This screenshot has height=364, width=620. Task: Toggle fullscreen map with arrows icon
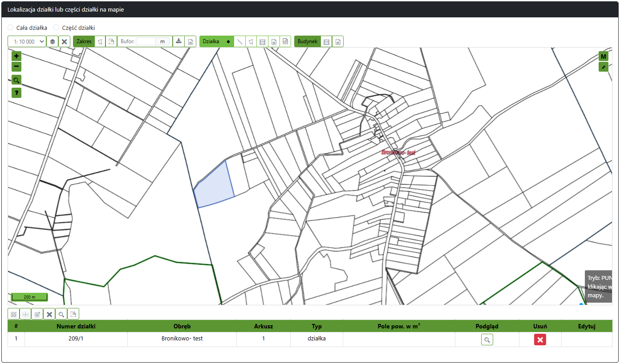pyautogui.click(x=603, y=67)
